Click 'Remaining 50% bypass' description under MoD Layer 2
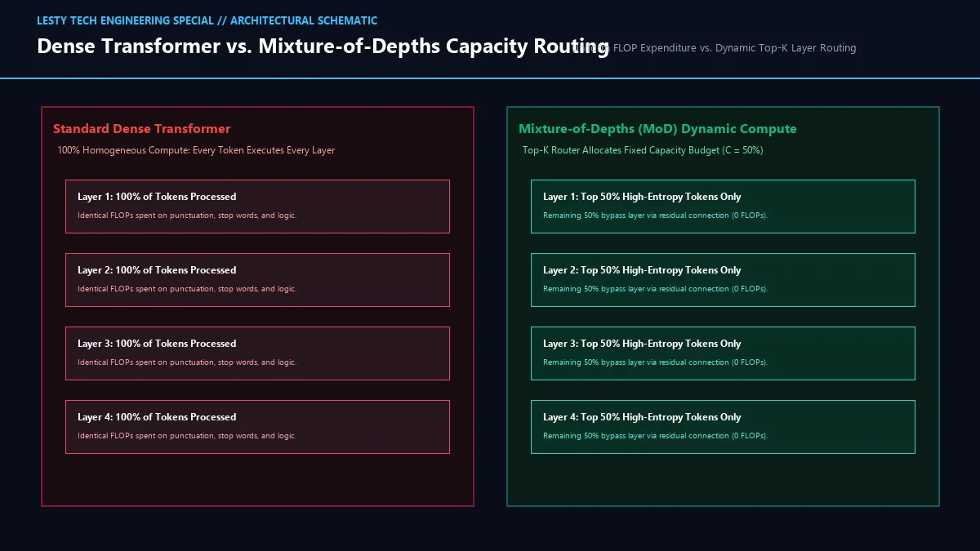The image size is (980, 551). (656, 289)
